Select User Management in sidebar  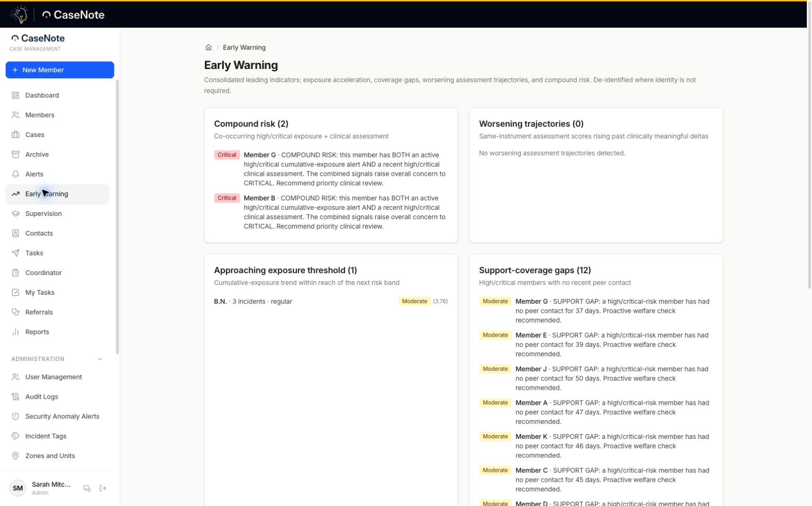pyautogui.click(x=57, y=377)
